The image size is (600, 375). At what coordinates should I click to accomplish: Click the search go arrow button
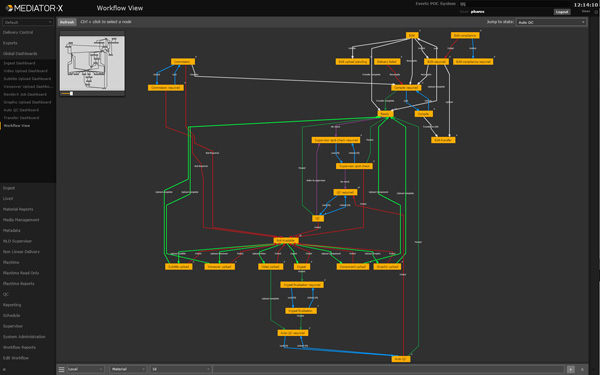[571, 369]
